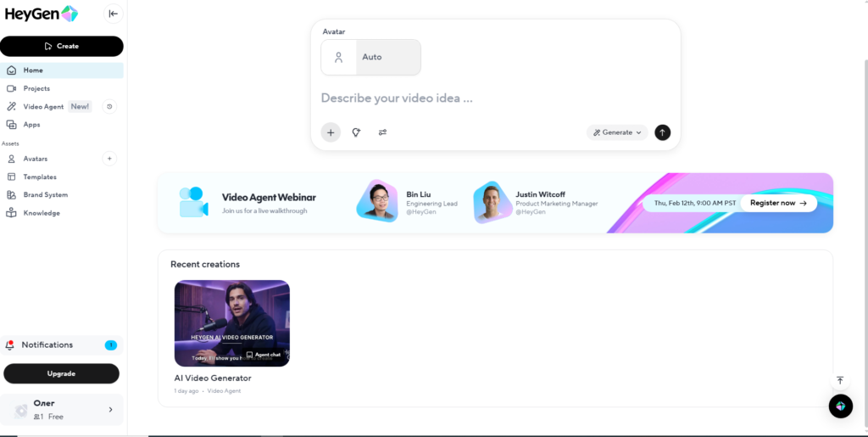Click the Knowledge cube icon
Image resolution: width=868 pixels, height=437 pixels.
(x=11, y=213)
